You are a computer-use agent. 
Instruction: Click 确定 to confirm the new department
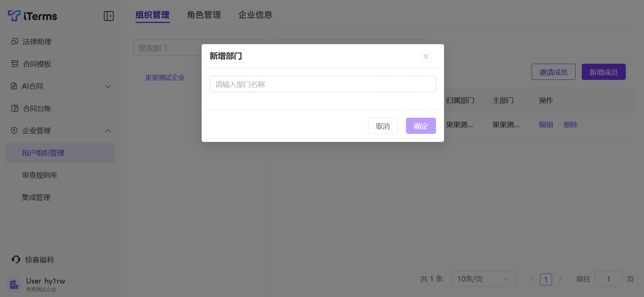(421, 126)
